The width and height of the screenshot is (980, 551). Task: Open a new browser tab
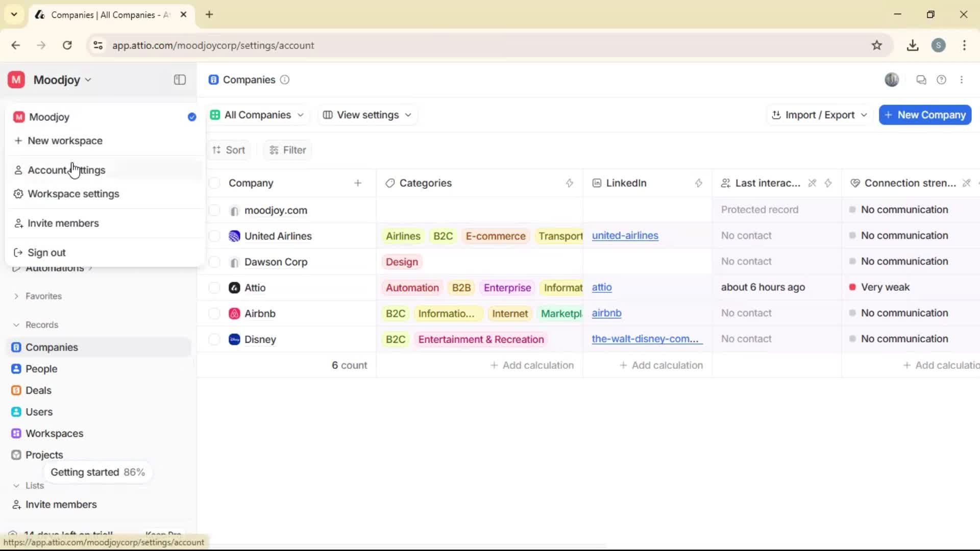click(x=209, y=14)
